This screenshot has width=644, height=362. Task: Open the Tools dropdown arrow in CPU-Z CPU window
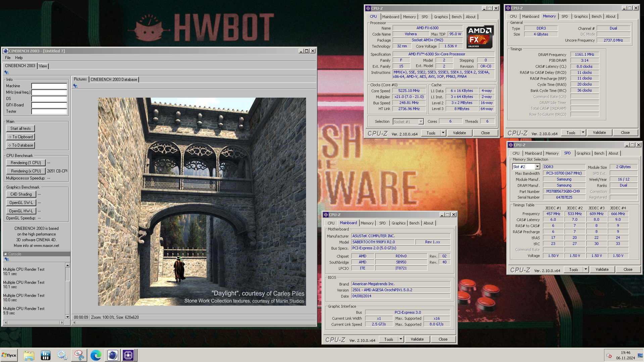click(x=443, y=133)
